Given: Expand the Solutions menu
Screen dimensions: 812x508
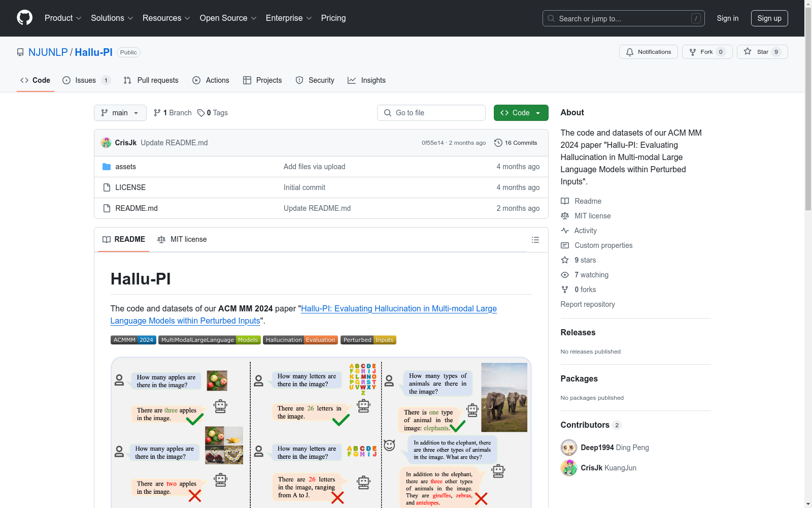Looking at the screenshot, I should click(x=112, y=18).
